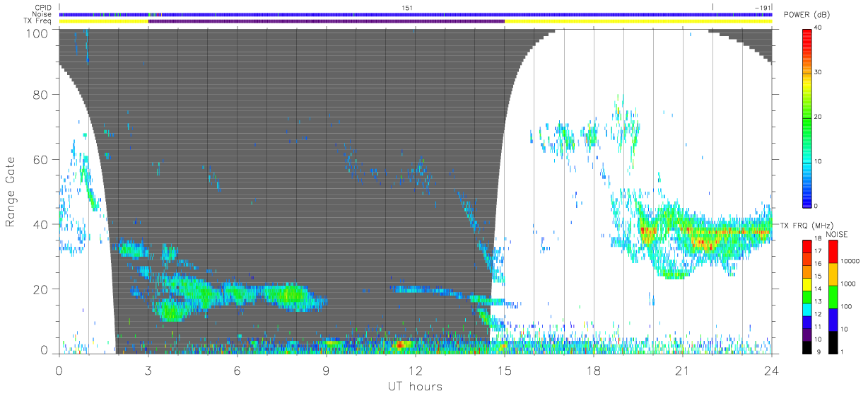Click the Noise row label at the top left

click(42, 14)
